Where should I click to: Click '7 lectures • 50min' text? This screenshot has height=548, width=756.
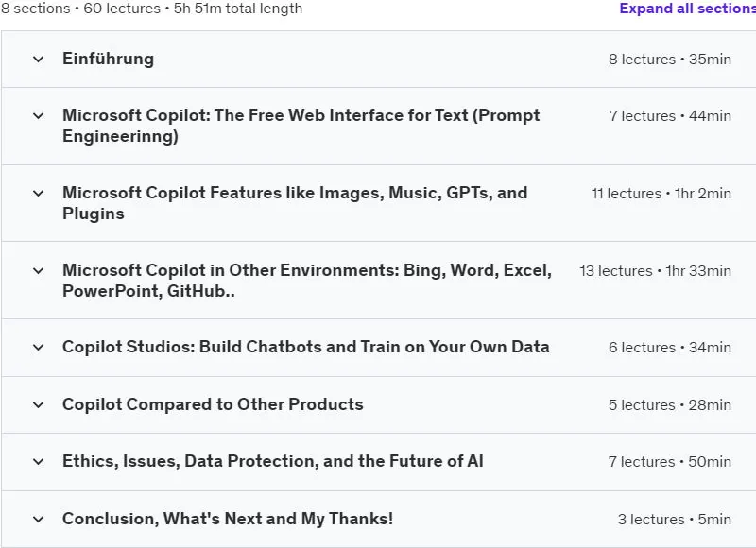670,462
